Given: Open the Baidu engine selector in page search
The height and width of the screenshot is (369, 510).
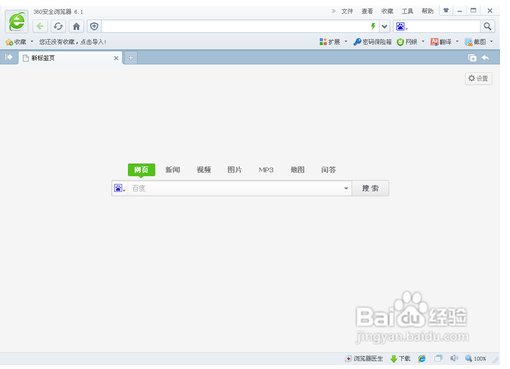Looking at the screenshot, I should [120, 188].
